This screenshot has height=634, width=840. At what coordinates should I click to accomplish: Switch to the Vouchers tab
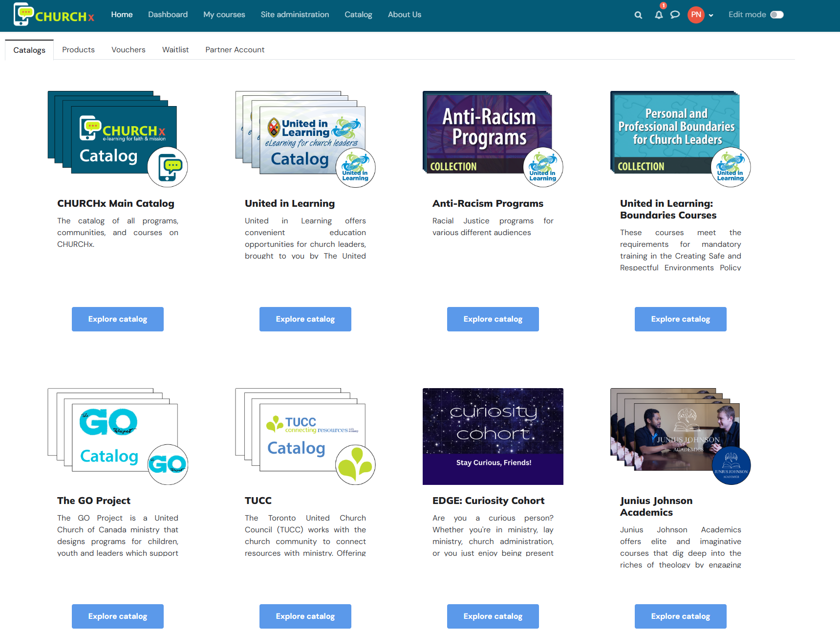(x=128, y=50)
